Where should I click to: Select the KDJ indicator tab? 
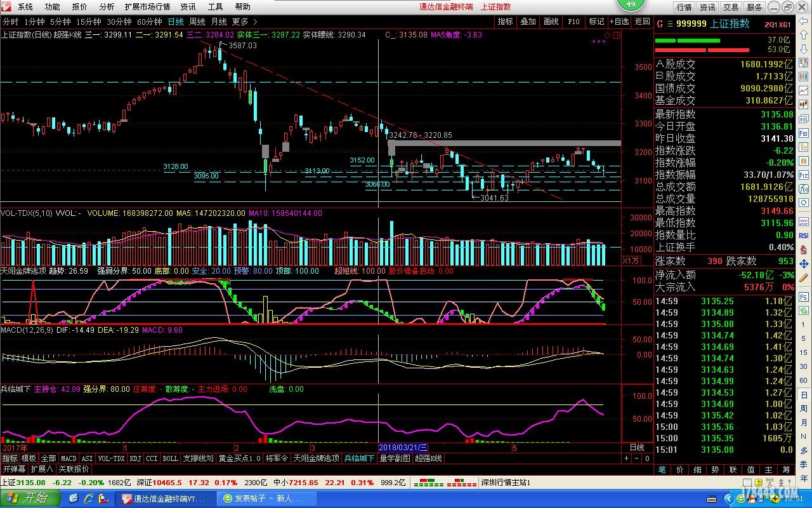(135, 458)
